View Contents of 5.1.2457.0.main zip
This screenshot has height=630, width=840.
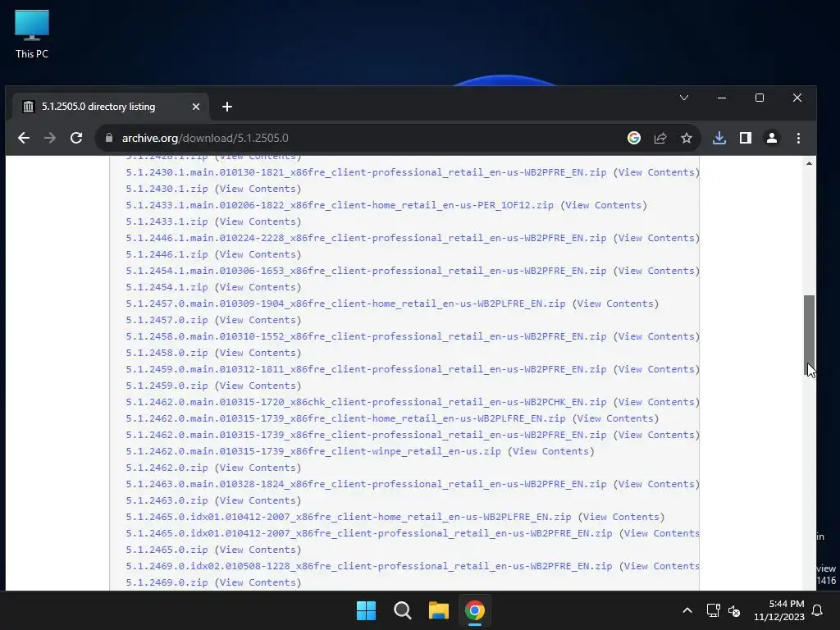615,304
